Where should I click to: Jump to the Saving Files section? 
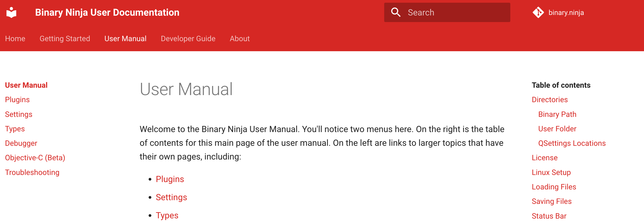point(551,201)
